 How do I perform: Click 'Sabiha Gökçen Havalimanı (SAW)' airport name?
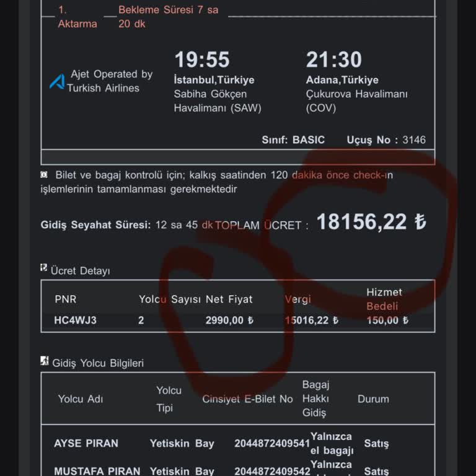pyautogui.click(x=218, y=101)
